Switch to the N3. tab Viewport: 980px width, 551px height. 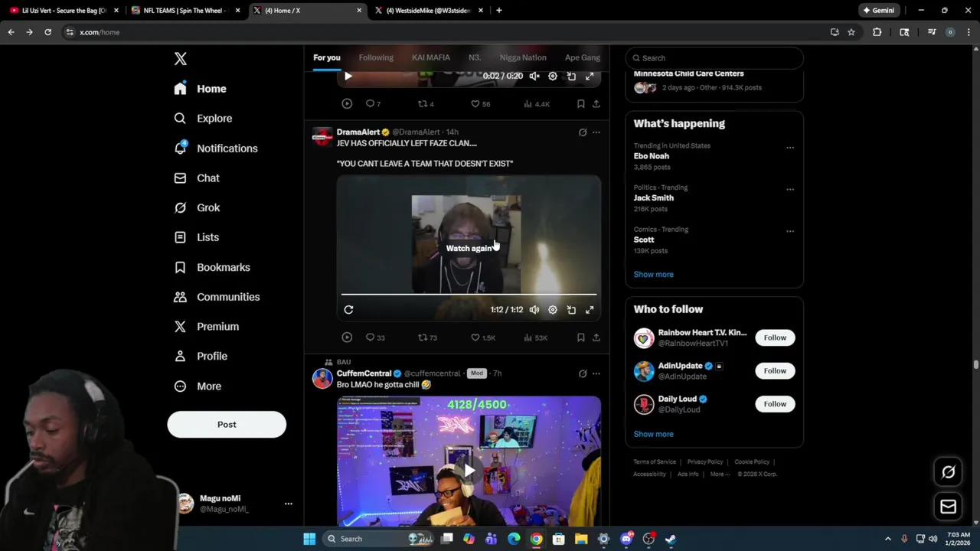pos(475,57)
